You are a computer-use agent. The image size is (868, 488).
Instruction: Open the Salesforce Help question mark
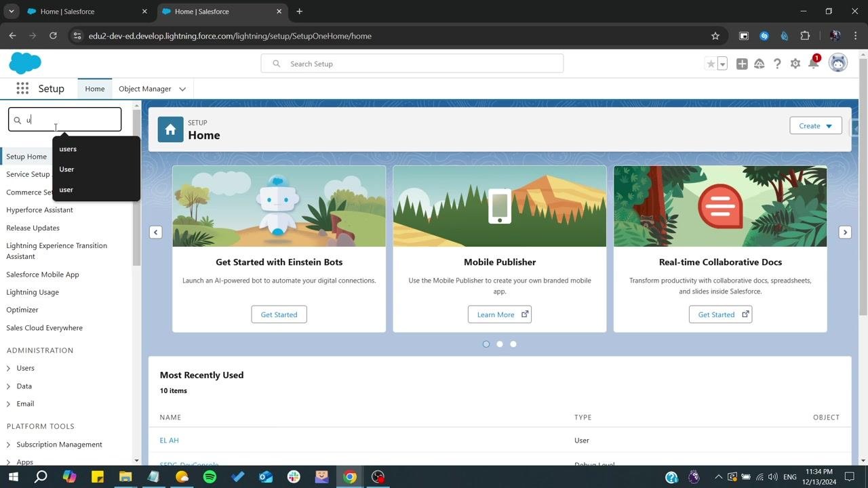[777, 64]
